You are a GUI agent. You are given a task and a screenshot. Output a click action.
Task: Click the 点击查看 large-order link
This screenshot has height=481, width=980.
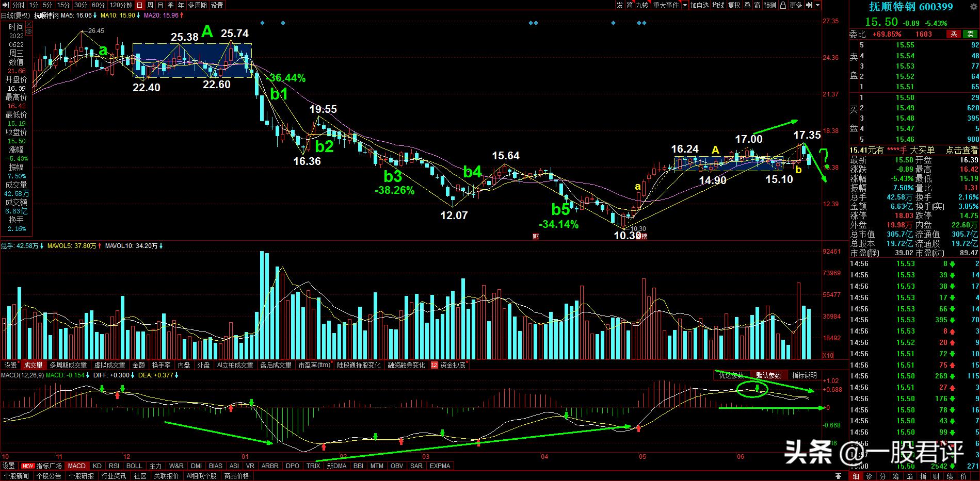click(961, 150)
